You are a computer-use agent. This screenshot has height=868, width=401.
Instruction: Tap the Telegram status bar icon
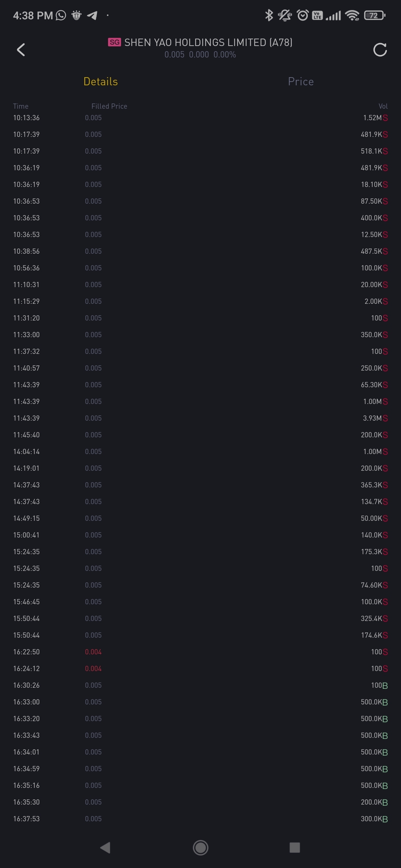pos(92,16)
